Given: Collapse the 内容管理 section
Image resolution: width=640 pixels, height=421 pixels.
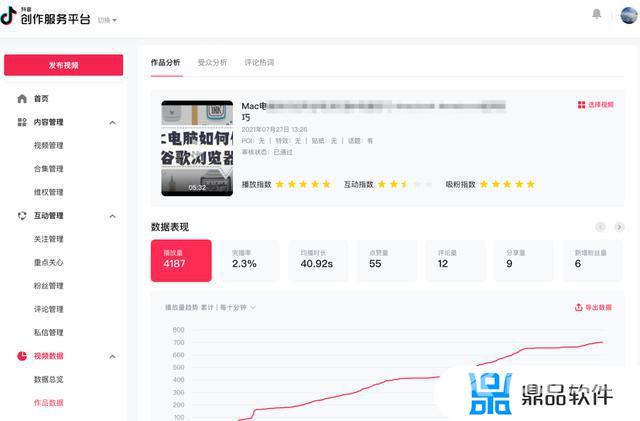Looking at the screenshot, I should (113, 123).
